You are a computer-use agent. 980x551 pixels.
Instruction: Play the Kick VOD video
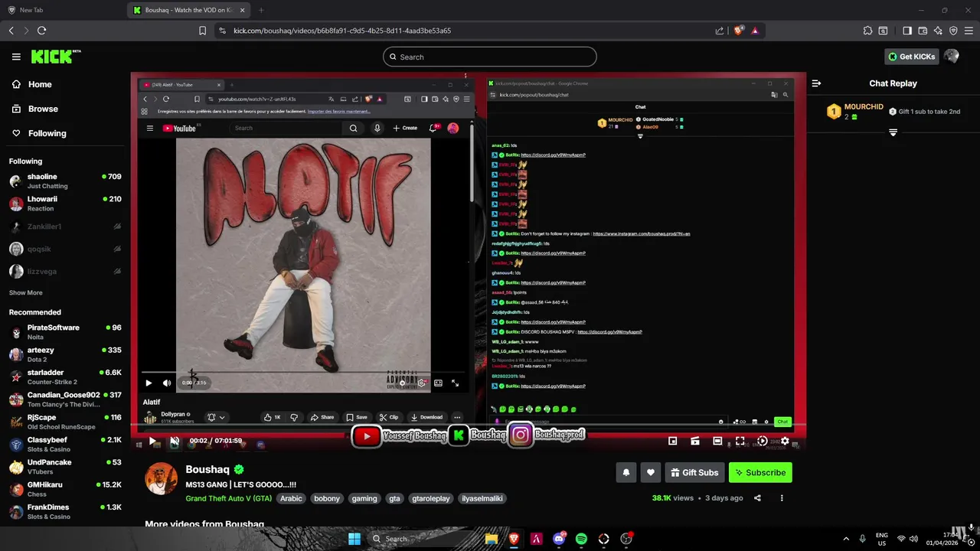152,441
